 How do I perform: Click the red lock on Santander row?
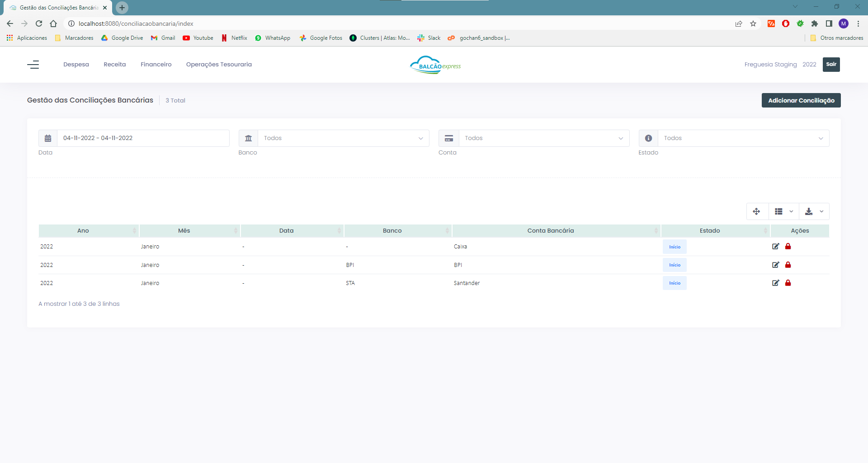[x=788, y=283]
